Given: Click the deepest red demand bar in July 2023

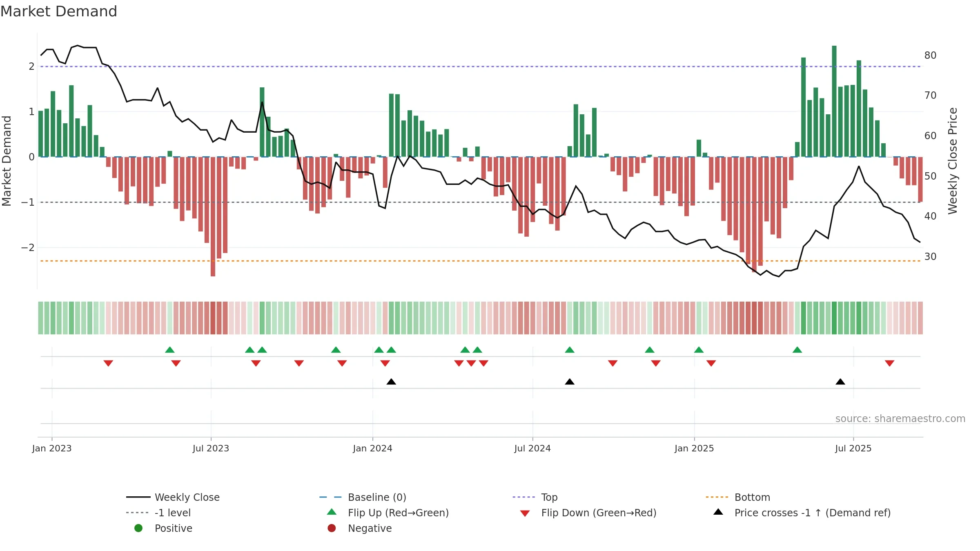Looking at the screenshot, I should (213, 216).
